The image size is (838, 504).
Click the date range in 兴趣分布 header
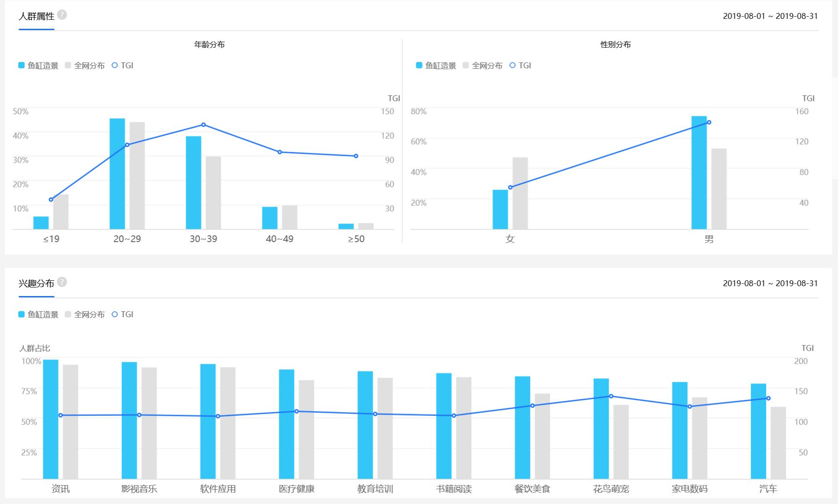pyautogui.click(x=770, y=283)
